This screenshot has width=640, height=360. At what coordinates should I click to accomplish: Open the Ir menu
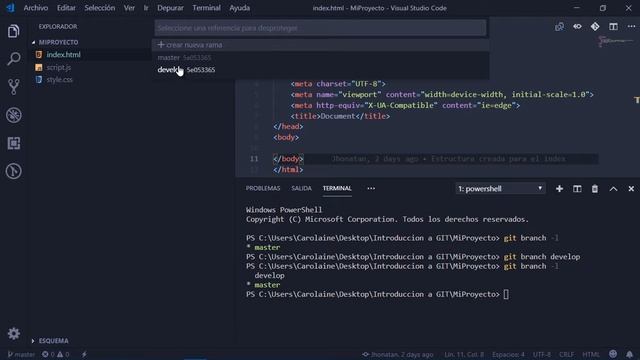(146, 8)
